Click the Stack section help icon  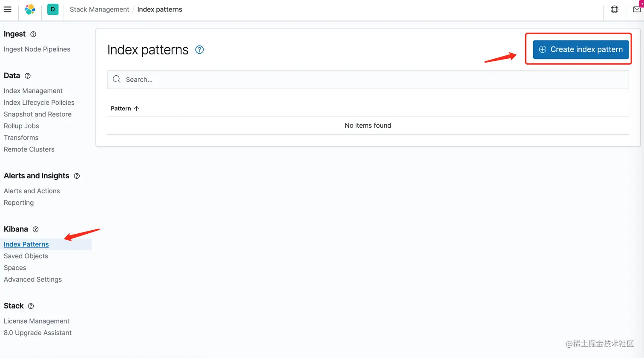click(31, 306)
